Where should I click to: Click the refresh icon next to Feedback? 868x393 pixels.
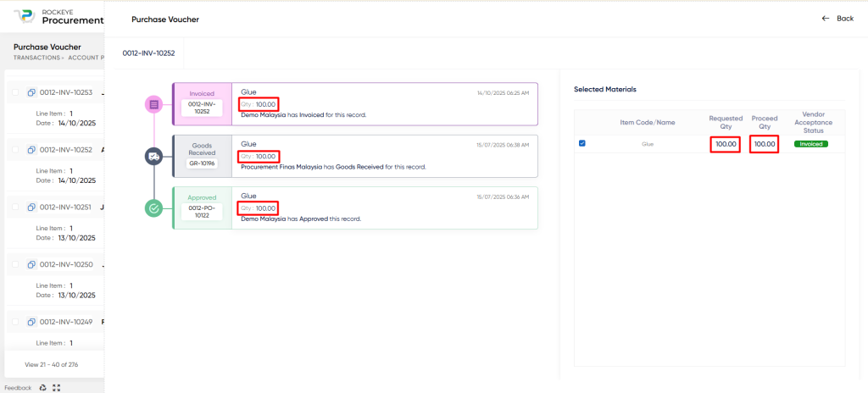[43, 387]
